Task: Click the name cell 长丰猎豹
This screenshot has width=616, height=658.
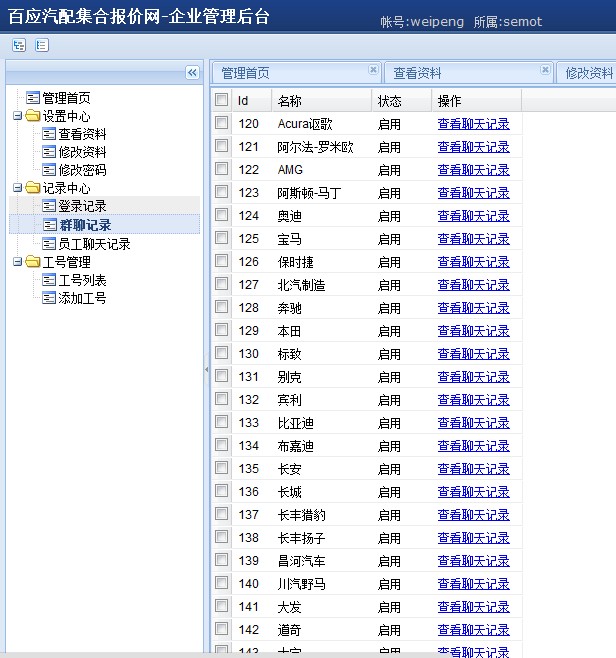Action: 301,515
